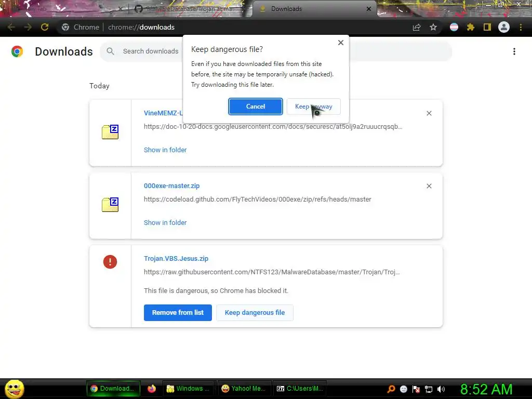Toggle the side panel icon
Viewport: 532px width, 399px height.
point(487,27)
